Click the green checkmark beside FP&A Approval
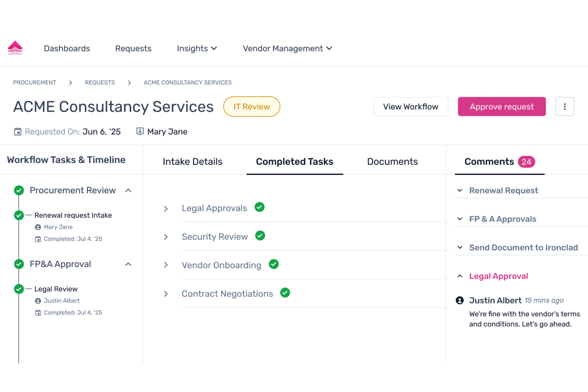Screen dimensions: 588x392 coord(19,264)
